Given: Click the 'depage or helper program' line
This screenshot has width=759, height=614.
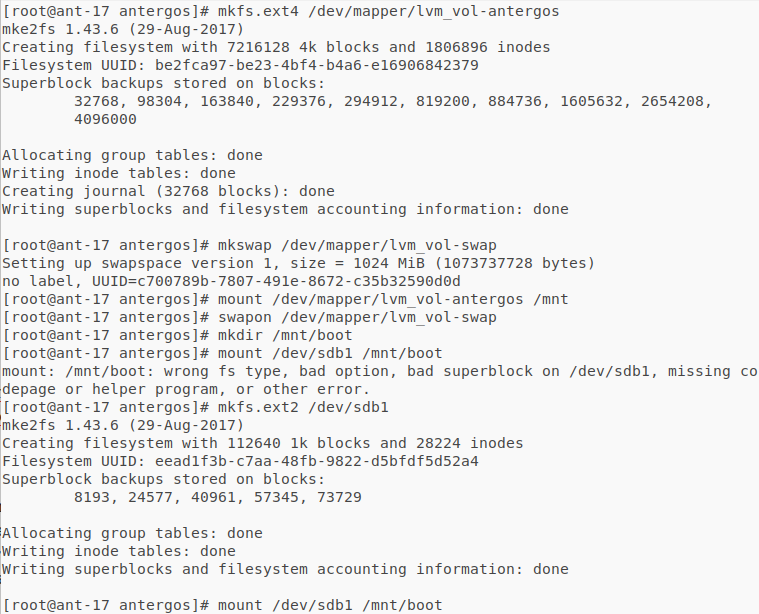Looking at the screenshot, I should (x=185, y=389).
